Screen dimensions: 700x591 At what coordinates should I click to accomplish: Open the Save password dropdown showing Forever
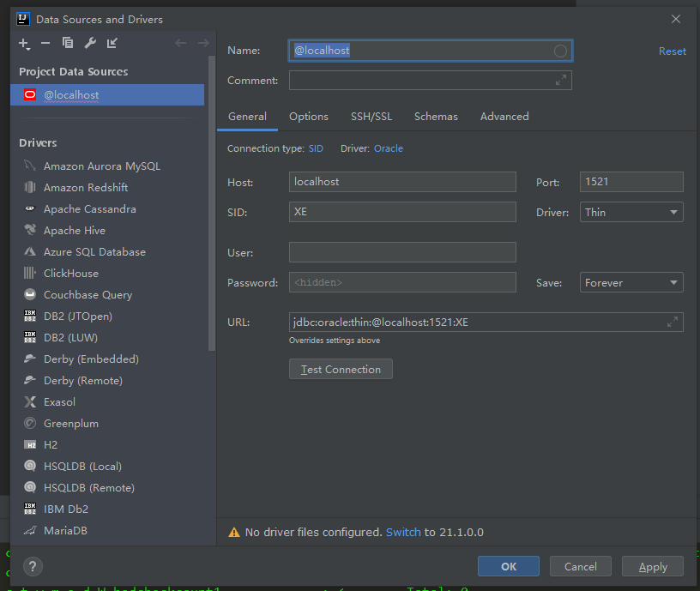click(631, 282)
